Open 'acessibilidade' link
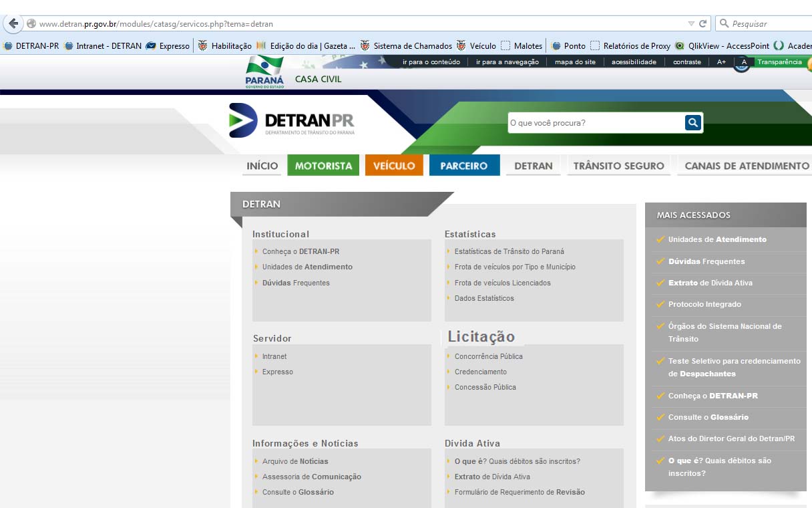This screenshot has width=812, height=508. coord(634,62)
